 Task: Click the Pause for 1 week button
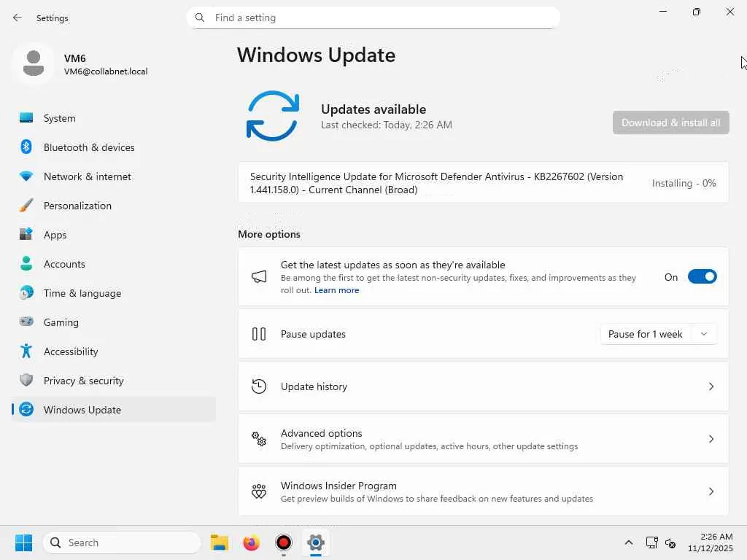(x=646, y=334)
